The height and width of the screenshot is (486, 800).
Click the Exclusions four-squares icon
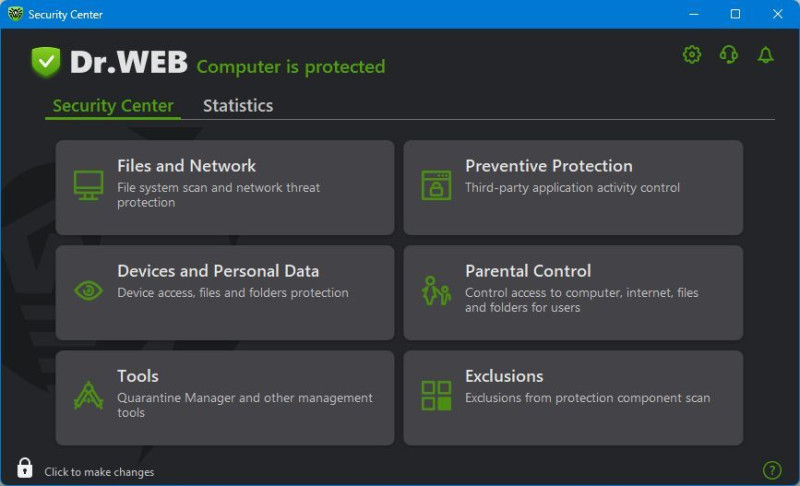coord(436,395)
